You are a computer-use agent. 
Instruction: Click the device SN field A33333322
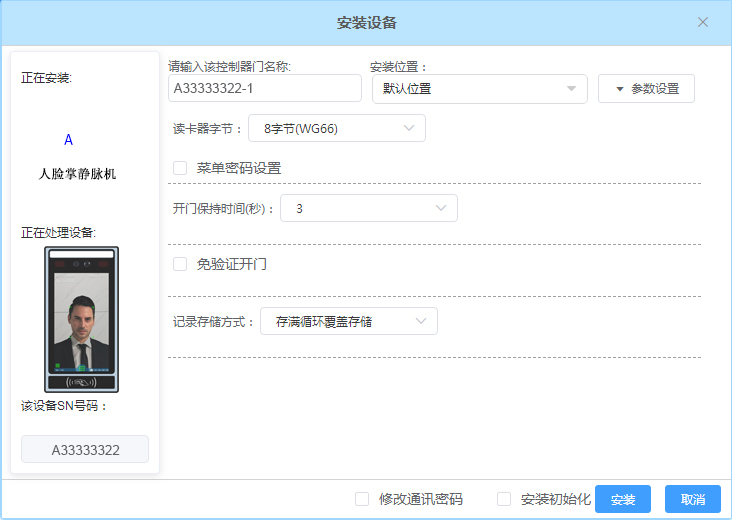85,450
